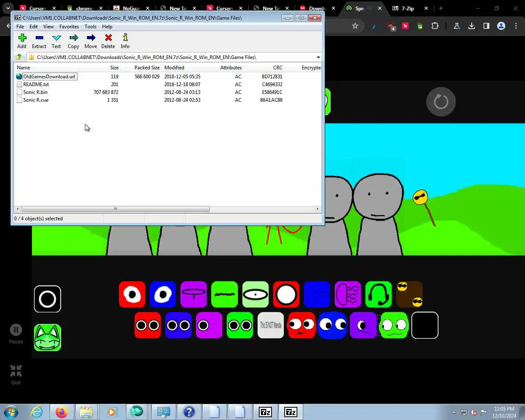This screenshot has width=525, height=420.
Task: Click the address path field
Action: 174,57
